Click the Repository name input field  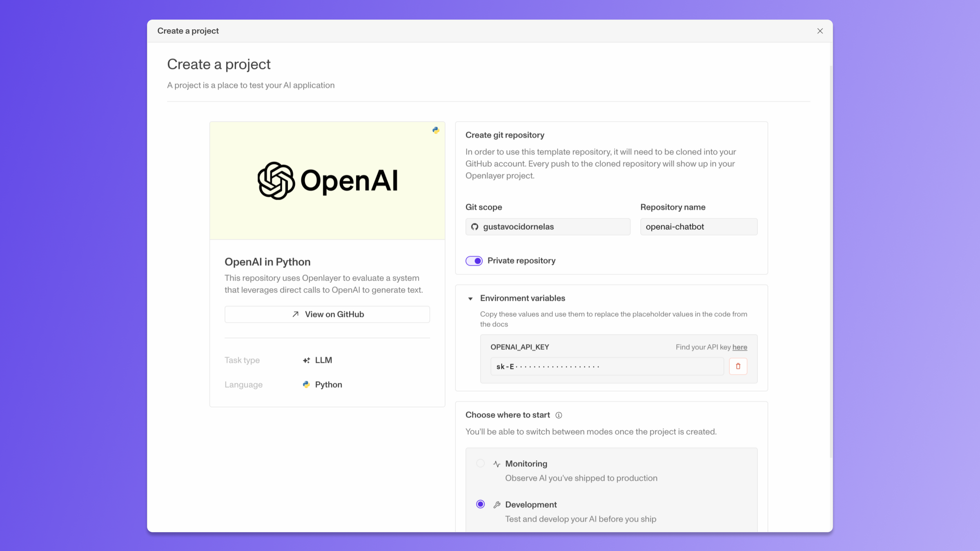click(699, 227)
